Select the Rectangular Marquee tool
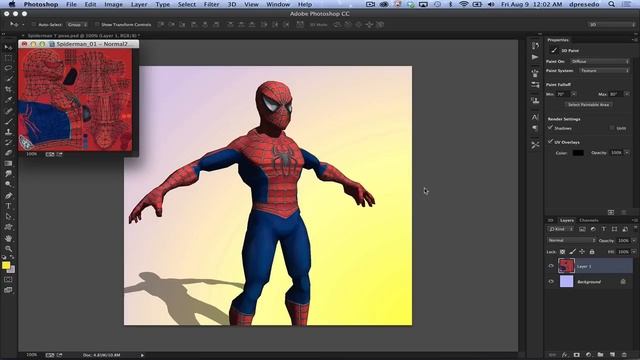 tap(8, 58)
